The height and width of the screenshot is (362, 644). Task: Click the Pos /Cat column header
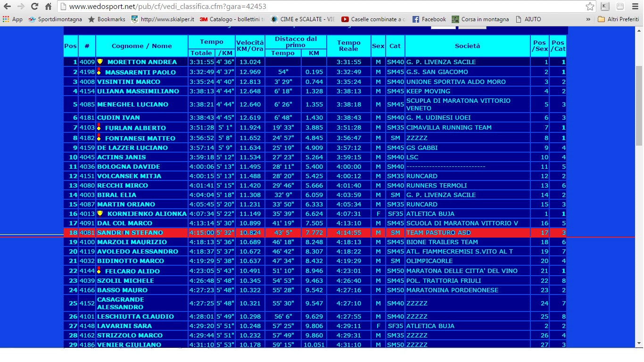[558, 46]
